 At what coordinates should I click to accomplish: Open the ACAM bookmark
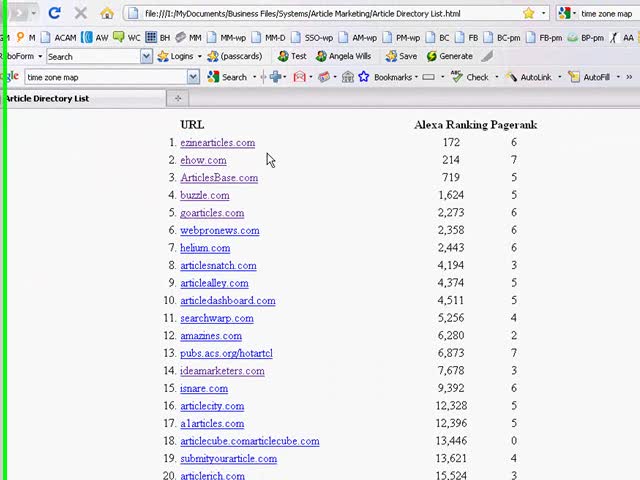59,38
